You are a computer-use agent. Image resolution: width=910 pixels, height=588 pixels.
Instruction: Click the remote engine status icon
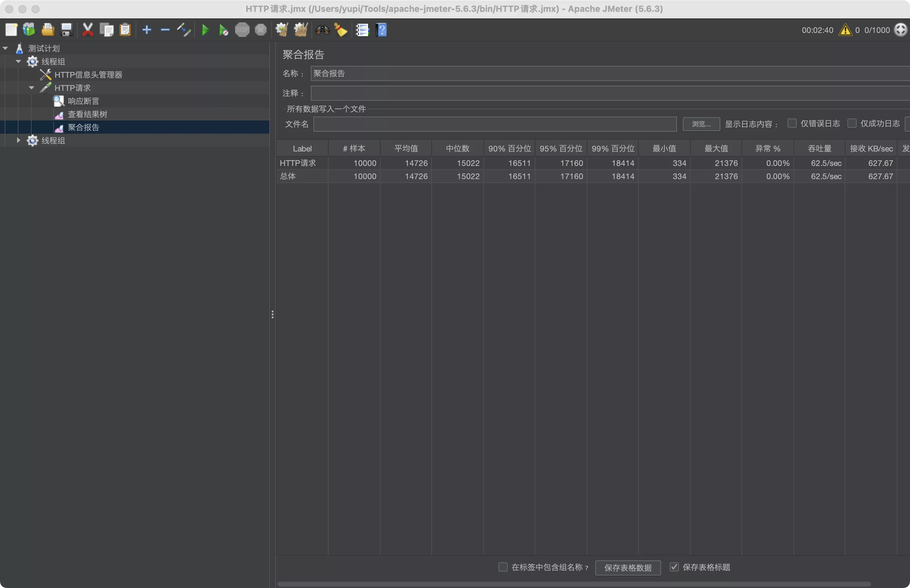pyautogui.click(x=900, y=30)
